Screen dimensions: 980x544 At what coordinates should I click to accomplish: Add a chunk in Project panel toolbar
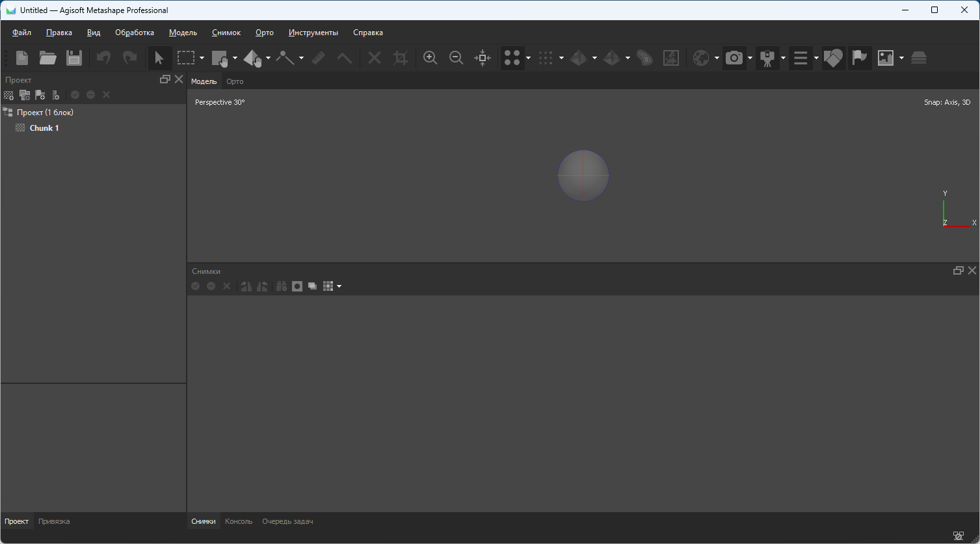8,95
